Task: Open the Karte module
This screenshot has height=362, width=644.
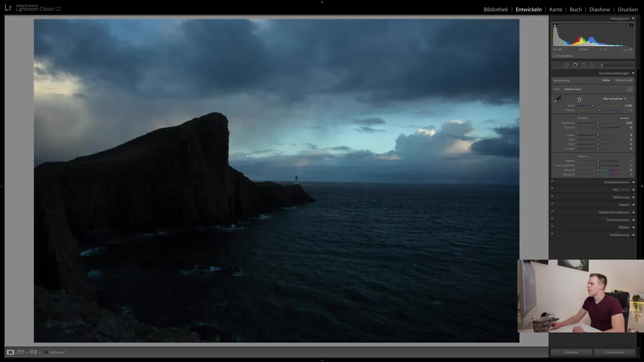Action: coord(555,9)
